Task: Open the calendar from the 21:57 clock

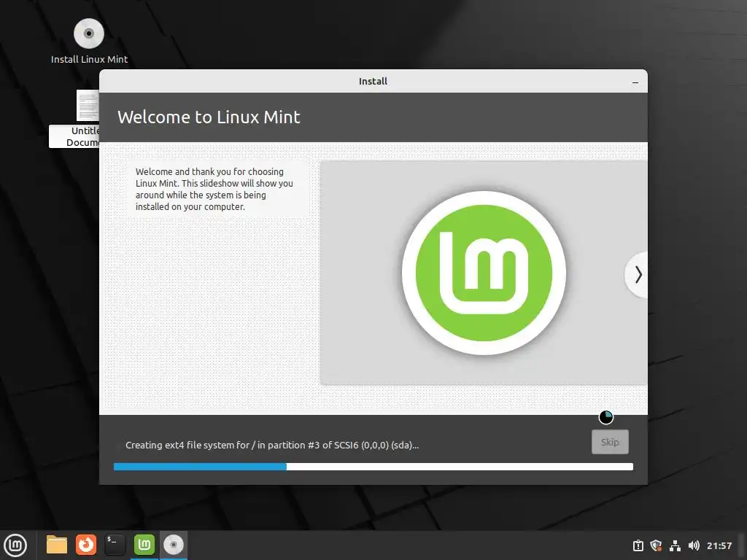Action: coord(719,545)
